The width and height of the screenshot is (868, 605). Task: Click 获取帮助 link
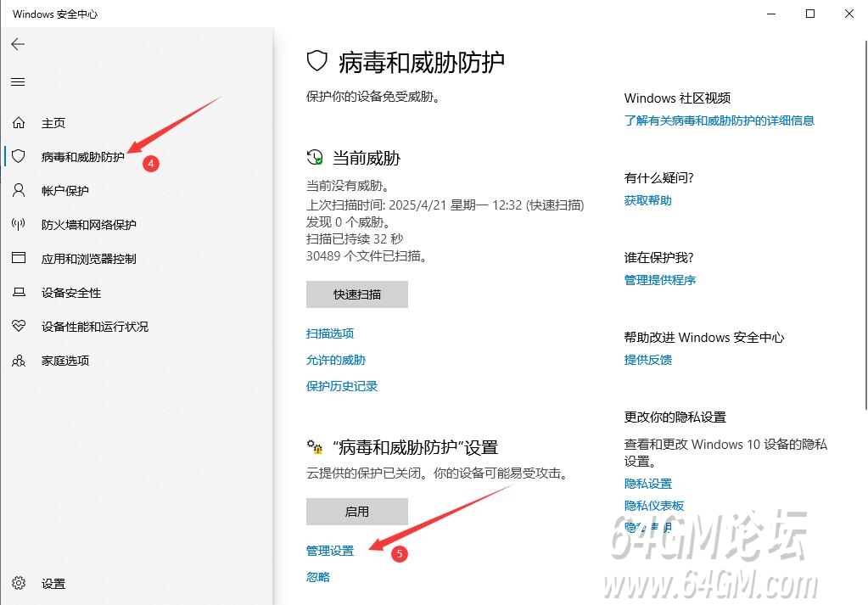pyautogui.click(x=647, y=199)
